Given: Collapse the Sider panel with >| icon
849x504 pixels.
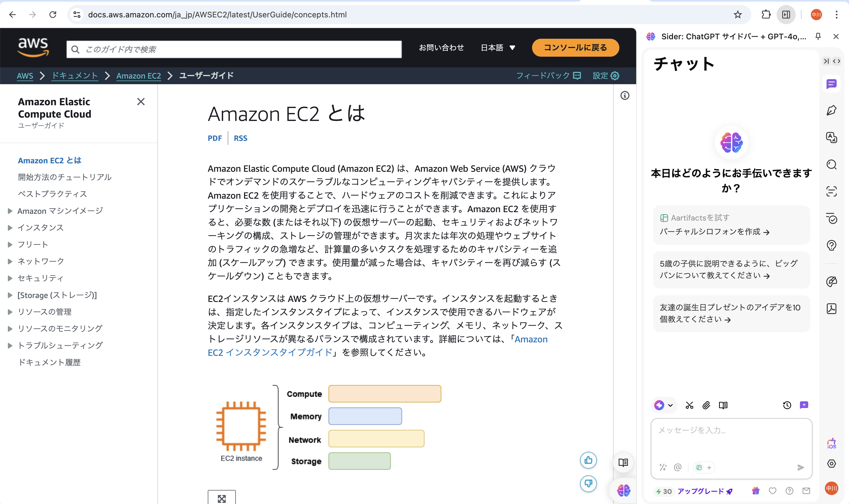Looking at the screenshot, I should coord(826,61).
